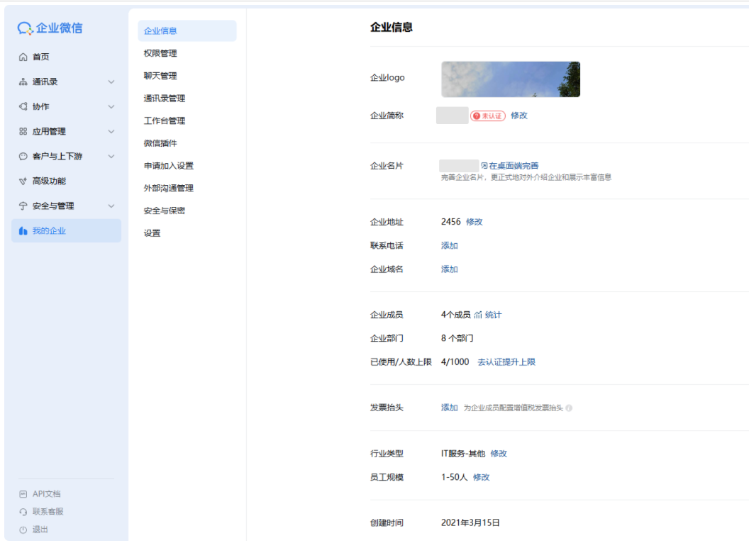Click the 高级功能 icon
749x560 pixels.
(23, 181)
